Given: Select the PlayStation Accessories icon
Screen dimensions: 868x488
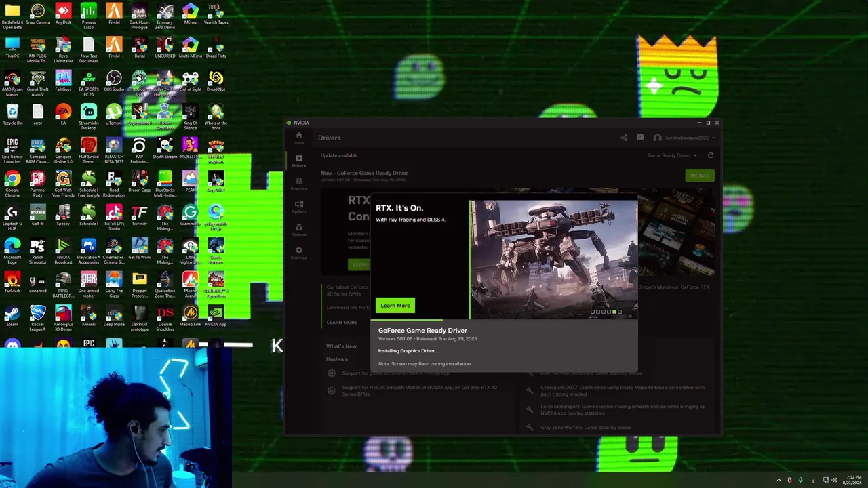Looking at the screenshot, I should 89,251.
